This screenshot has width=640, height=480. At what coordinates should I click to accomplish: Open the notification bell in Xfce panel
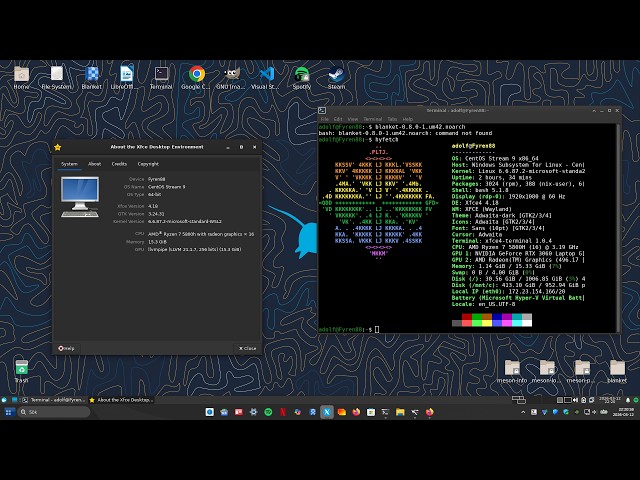pyautogui.click(x=628, y=400)
